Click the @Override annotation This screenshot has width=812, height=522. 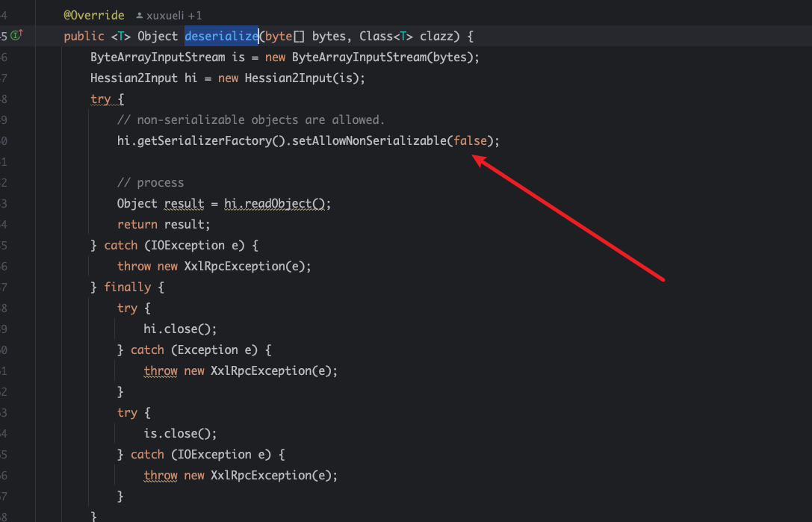coord(93,15)
